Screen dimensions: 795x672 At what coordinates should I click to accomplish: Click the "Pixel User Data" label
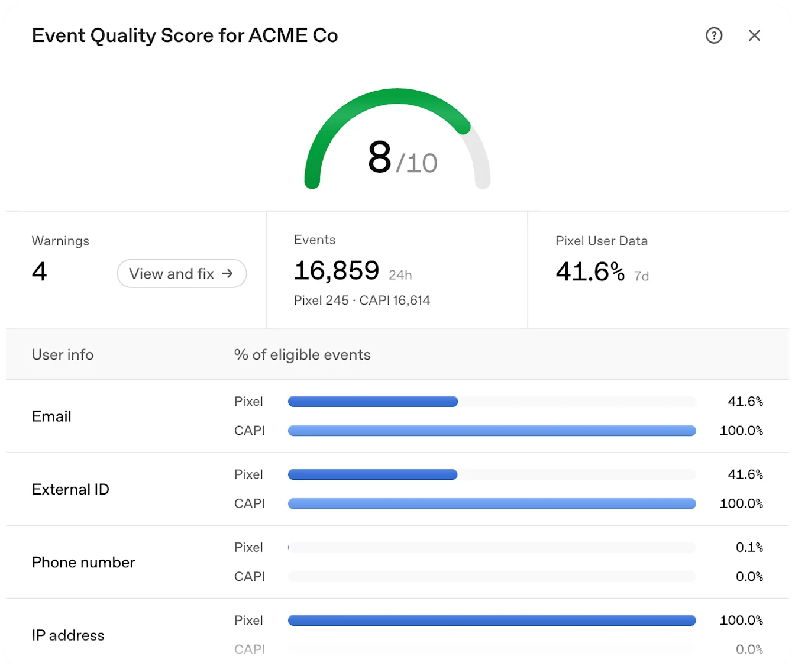(602, 241)
